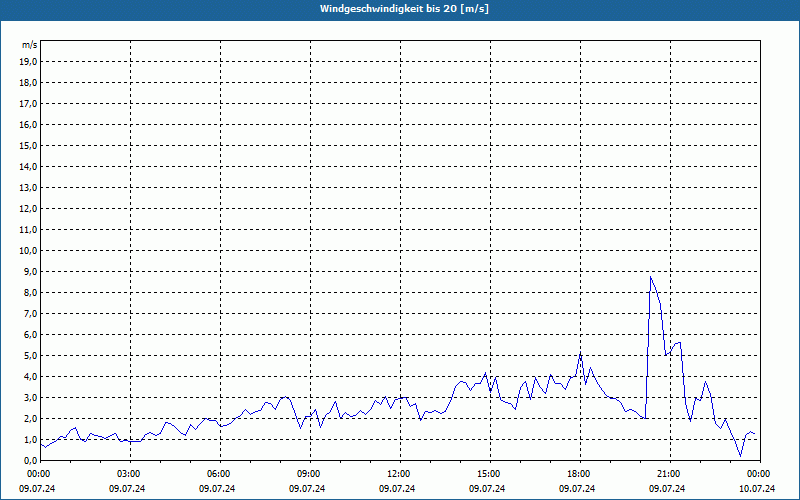Select the 7,0 y-axis label
Viewport: 800px width, 500px height.
coord(30,313)
